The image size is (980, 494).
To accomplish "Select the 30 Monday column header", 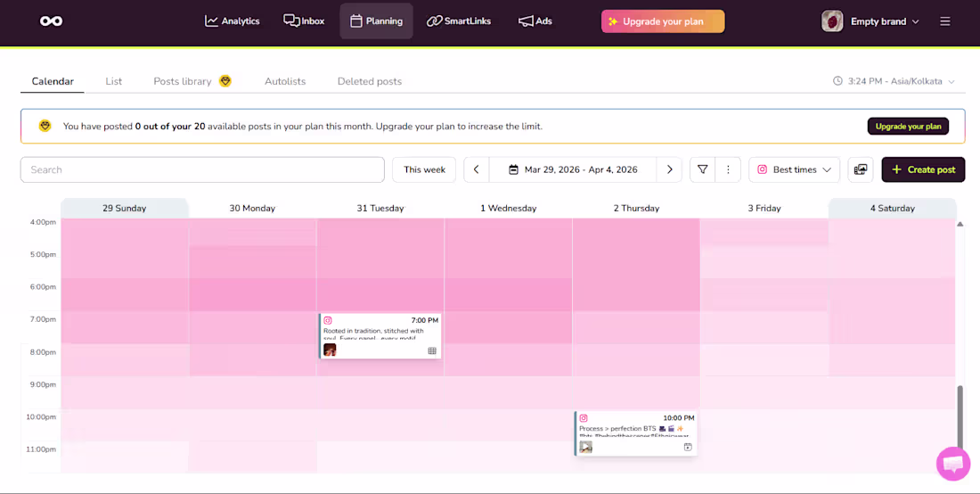I will coord(252,209).
